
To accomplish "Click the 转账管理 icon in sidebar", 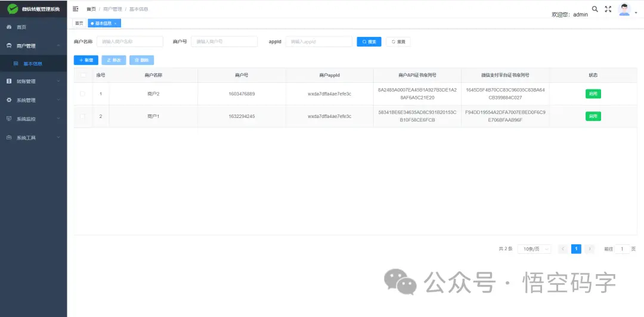I will click(x=9, y=81).
